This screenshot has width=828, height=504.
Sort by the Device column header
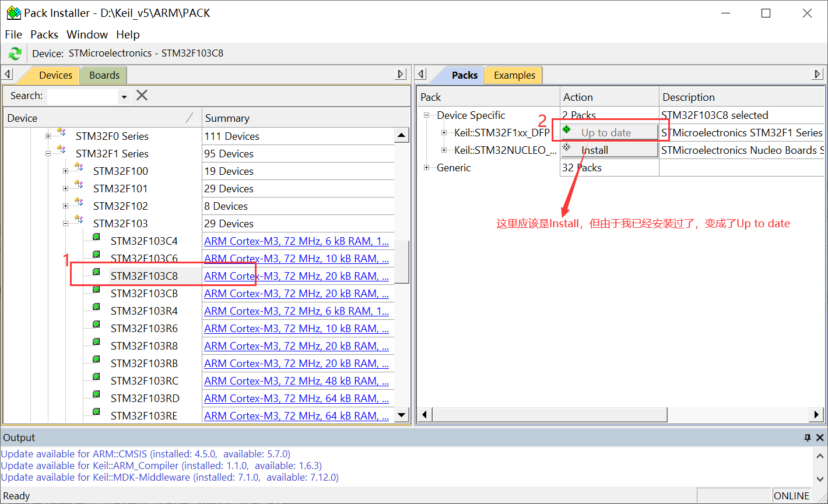coord(103,118)
